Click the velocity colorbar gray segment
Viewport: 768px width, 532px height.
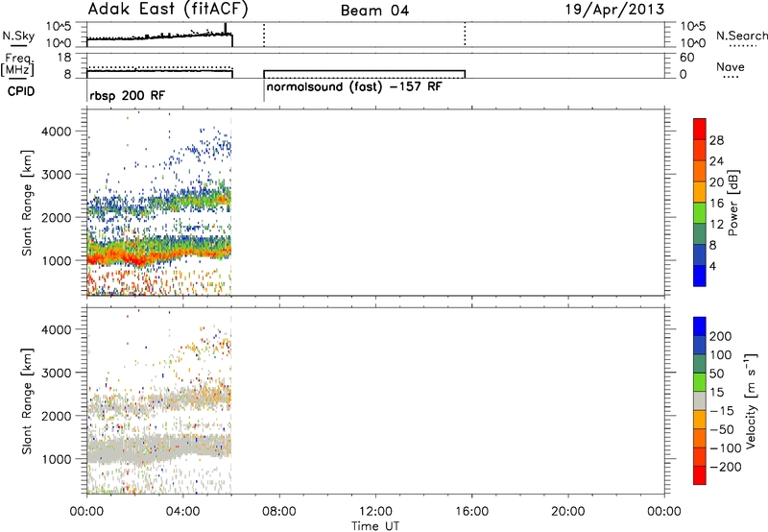point(700,401)
